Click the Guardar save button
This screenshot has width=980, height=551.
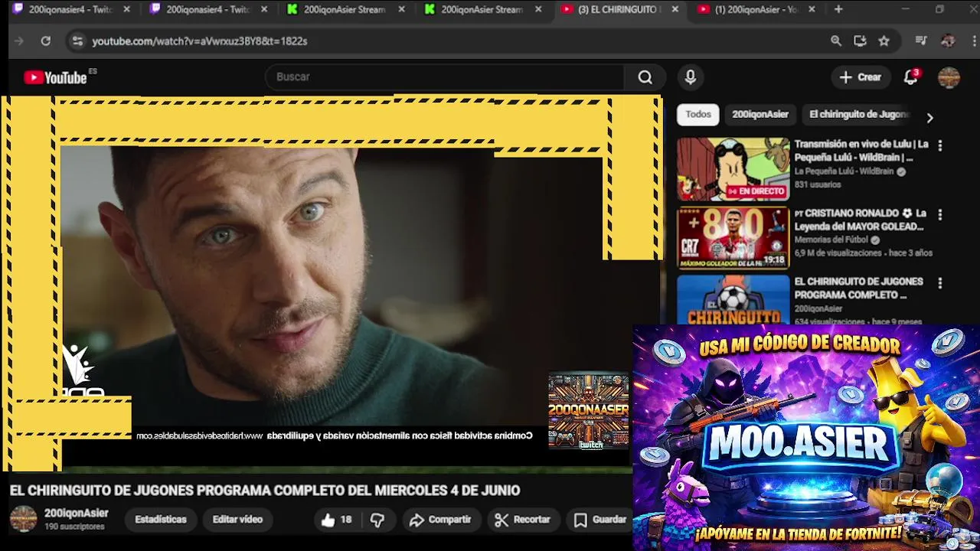(x=600, y=520)
